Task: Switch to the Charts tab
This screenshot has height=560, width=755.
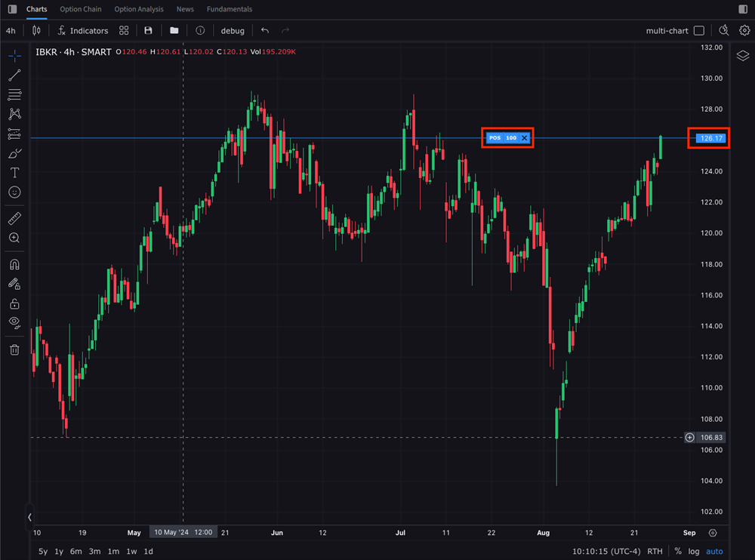Action: click(x=36, y=8)
